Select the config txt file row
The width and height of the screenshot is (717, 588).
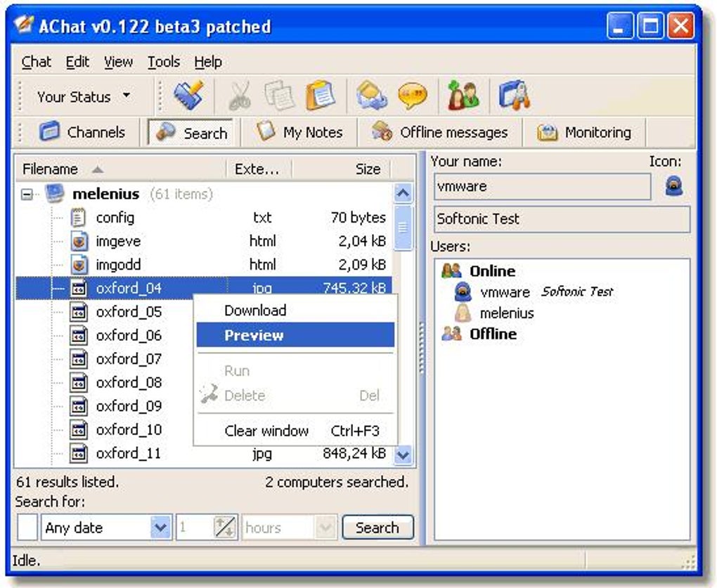204,218
